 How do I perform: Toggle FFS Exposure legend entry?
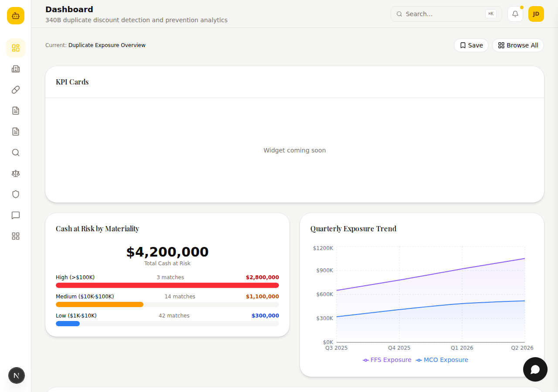pyautogui.click(x=387, y=360)
